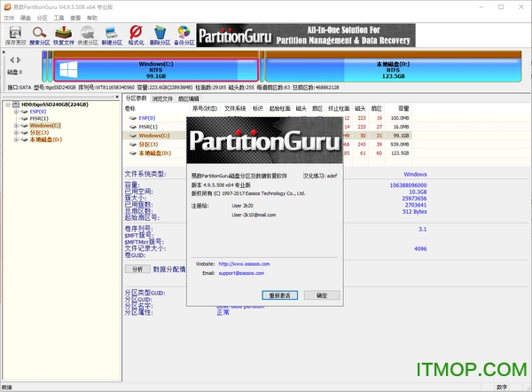Close the disk map panel with its X

(4, 52)
